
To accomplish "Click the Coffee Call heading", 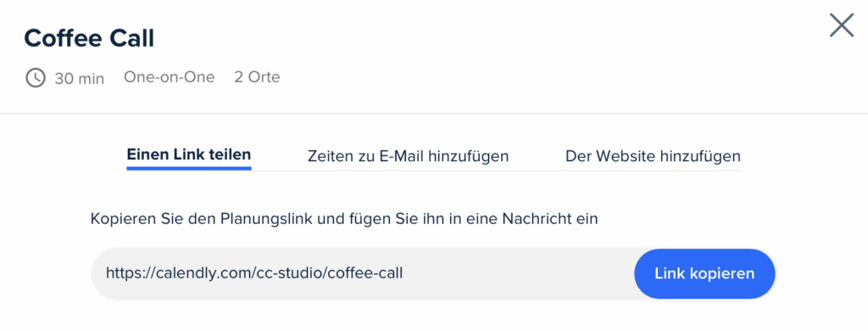I will pos(89,38).
